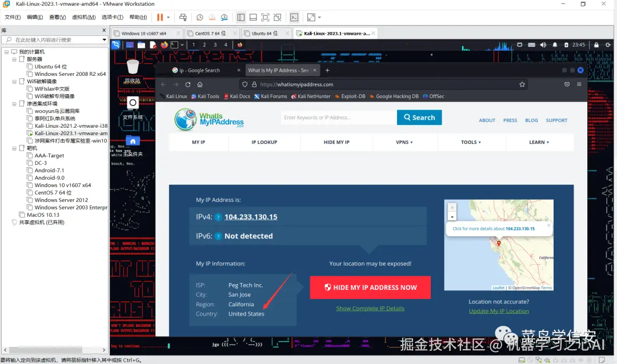Open the library search filter dropdown arrow

pos(105,40)
